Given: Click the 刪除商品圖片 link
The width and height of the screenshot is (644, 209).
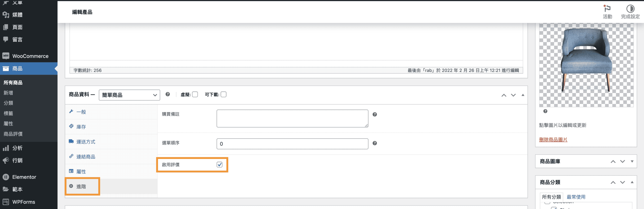Looking at the screenshot, I should (x=553, y=140).
